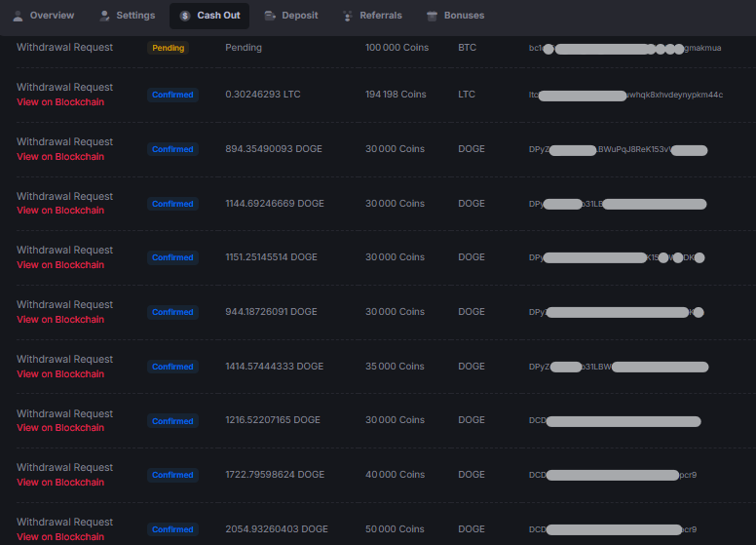
Task: View the 944.18726091 DOGE withdrawal on blockchain
Action: (60, 319)
